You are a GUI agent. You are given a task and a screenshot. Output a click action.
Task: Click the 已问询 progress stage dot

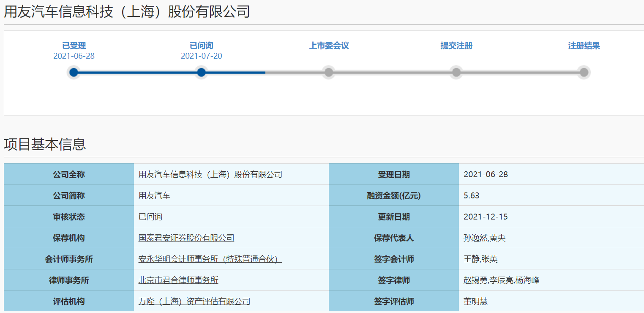[x=202, y=72]
